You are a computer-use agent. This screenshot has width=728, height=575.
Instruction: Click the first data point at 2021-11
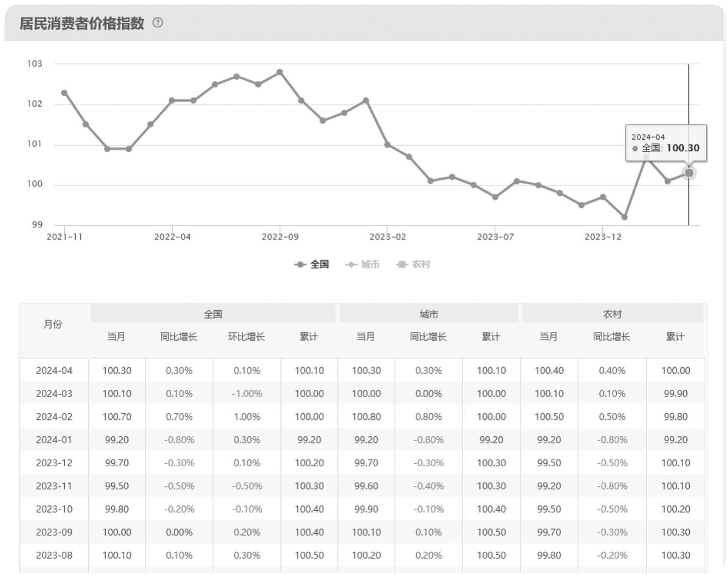click(64, 93)
